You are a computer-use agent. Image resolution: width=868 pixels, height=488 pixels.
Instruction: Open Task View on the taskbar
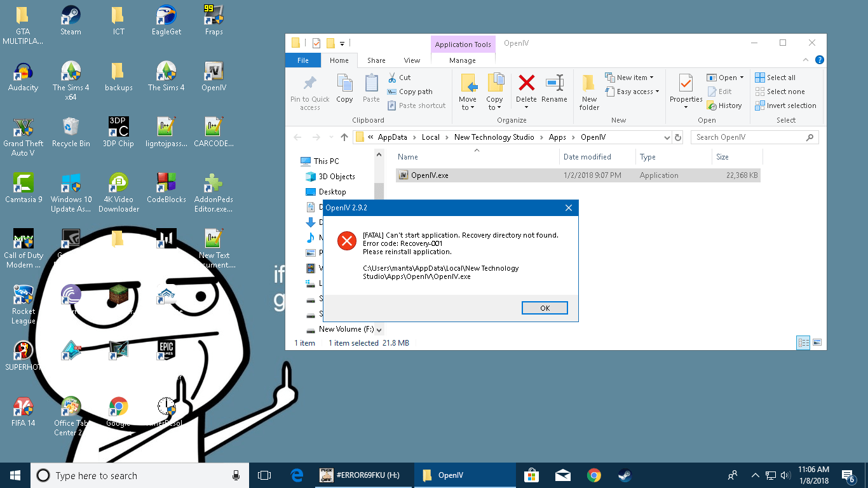pyautogui.click(x=264, y=475)
